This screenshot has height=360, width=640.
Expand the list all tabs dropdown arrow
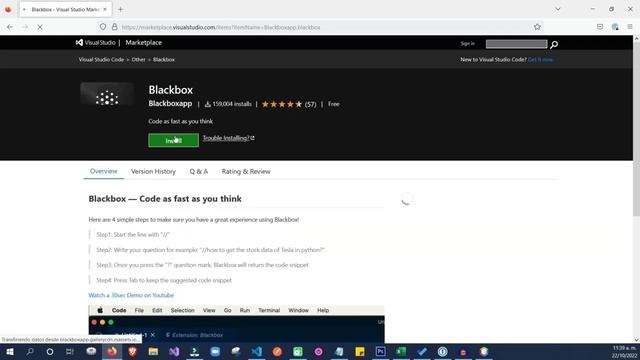tap(558, 9)
